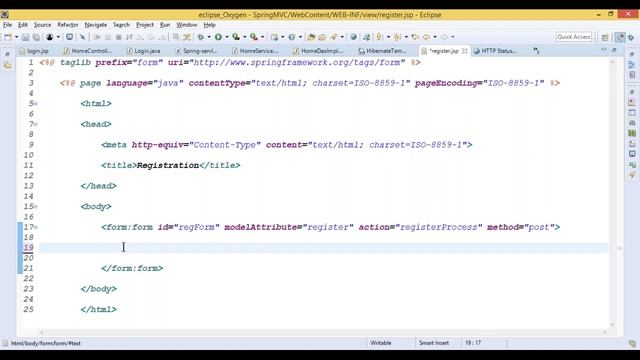
Task: Open the Help menu
Action: 209,25
